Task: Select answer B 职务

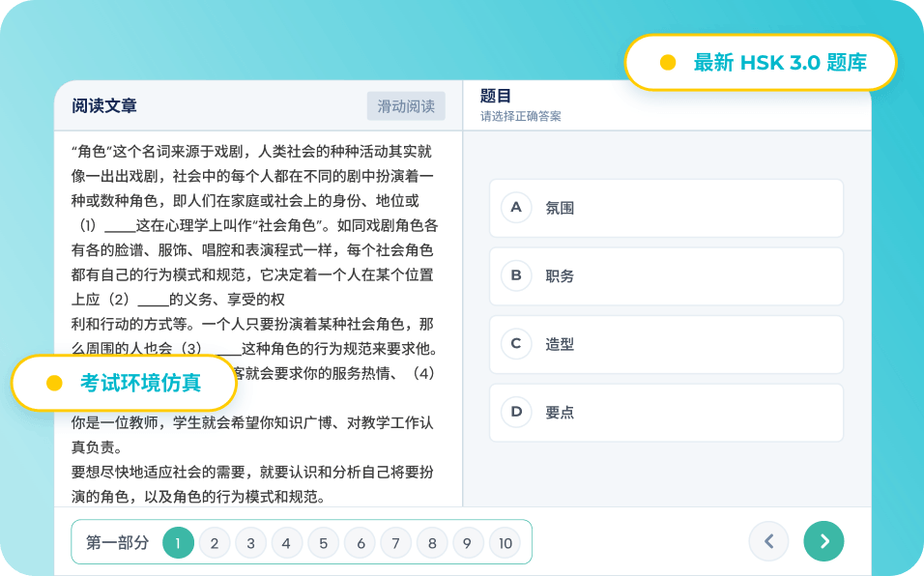Action: [666, 276]
